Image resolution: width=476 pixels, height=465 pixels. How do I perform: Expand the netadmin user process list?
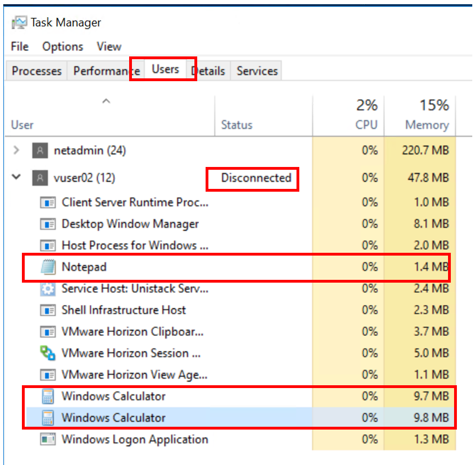(17, 151)
